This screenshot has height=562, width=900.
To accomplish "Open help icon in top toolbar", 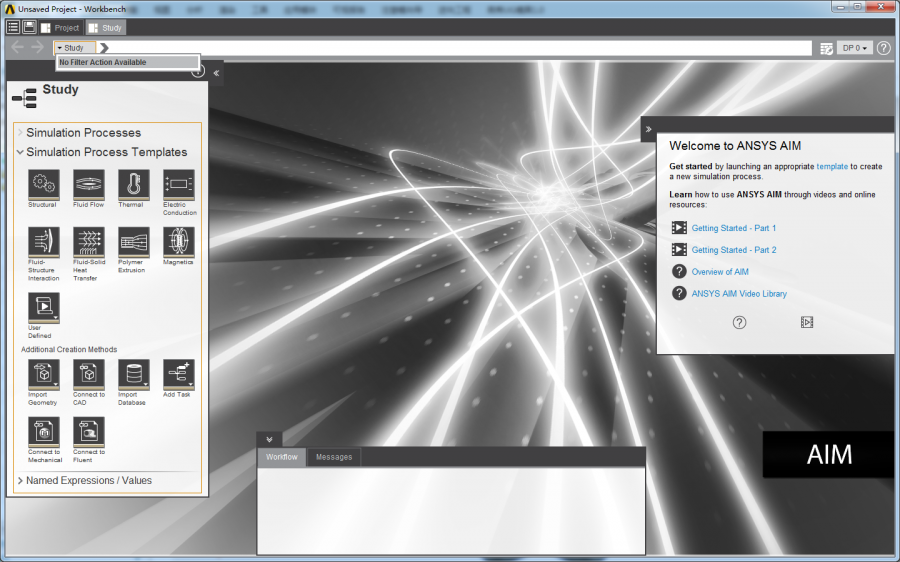I will (x=884, y=48).
